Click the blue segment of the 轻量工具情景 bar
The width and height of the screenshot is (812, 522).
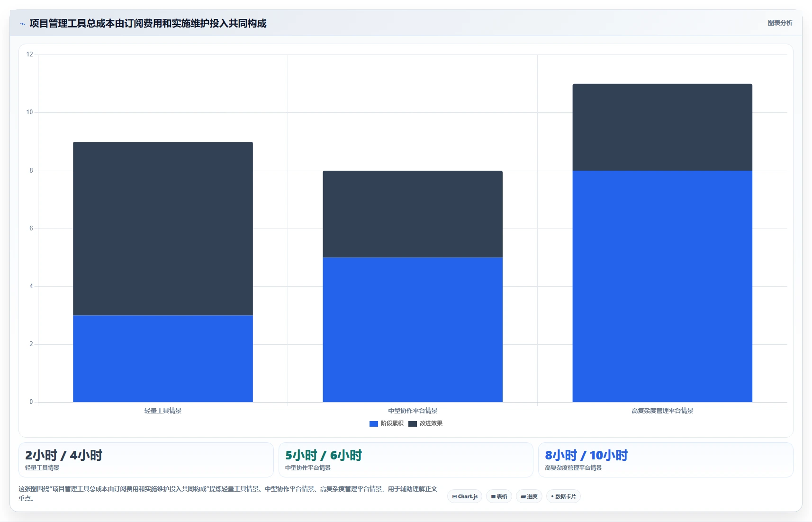tap(163, 358)
